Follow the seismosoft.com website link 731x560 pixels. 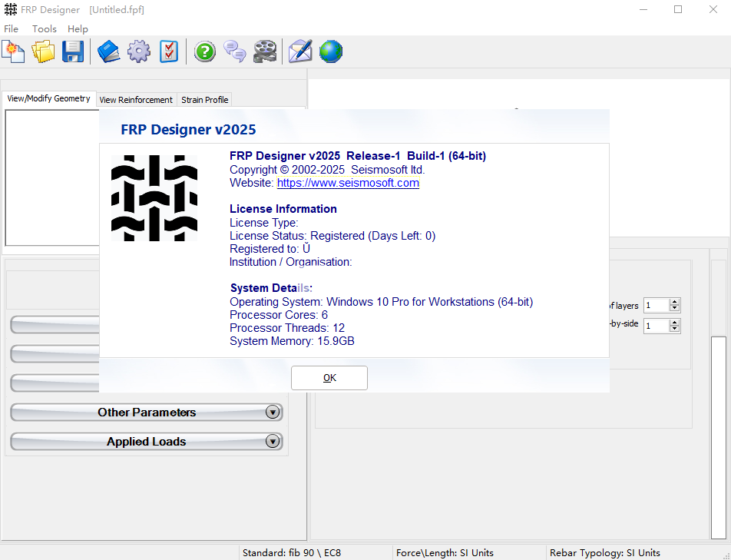(x=348, y=183)
